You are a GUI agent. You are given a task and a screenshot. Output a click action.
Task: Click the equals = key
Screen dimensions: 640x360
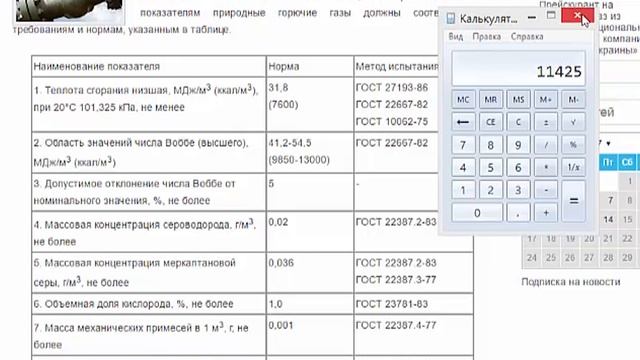pyautogui.click(x=573, y=201)
